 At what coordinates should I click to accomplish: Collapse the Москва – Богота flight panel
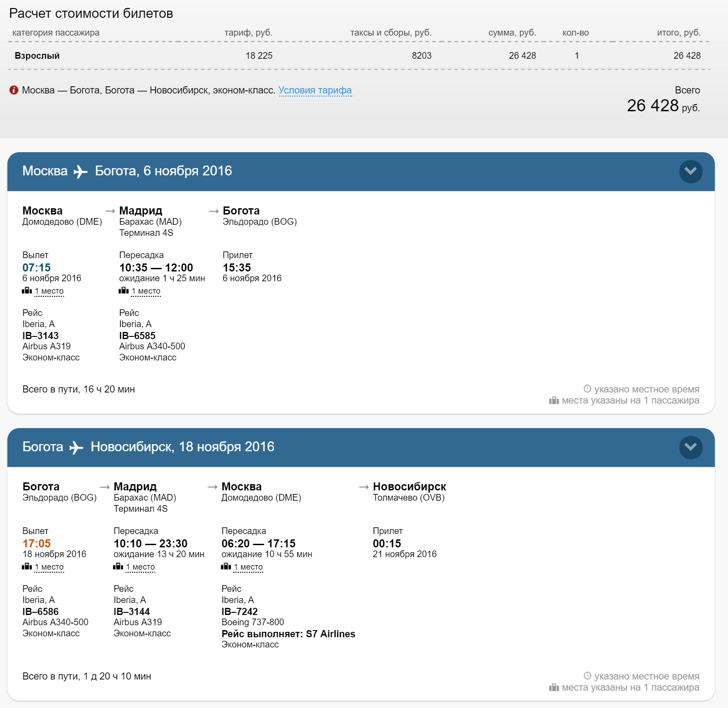691,171
